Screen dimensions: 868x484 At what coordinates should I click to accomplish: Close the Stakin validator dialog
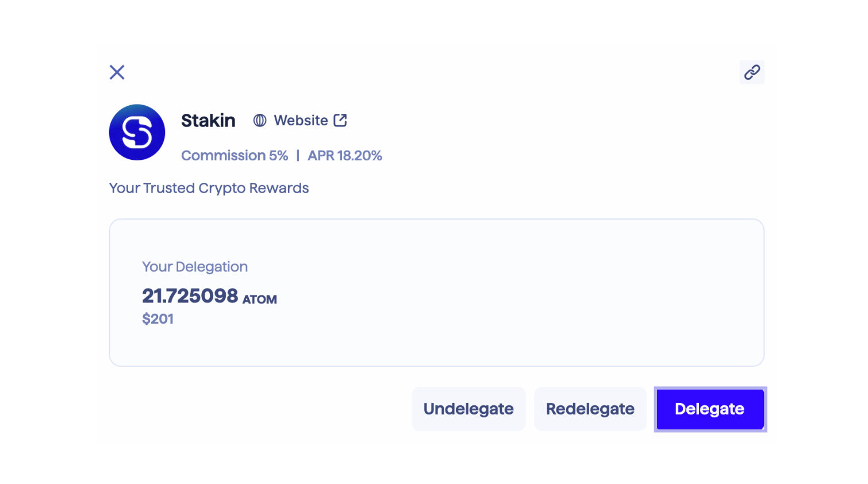[117, 72]
